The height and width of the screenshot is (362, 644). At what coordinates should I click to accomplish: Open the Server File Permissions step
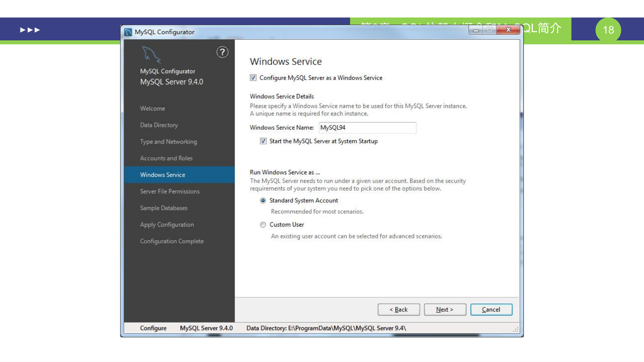coord(170,191)
